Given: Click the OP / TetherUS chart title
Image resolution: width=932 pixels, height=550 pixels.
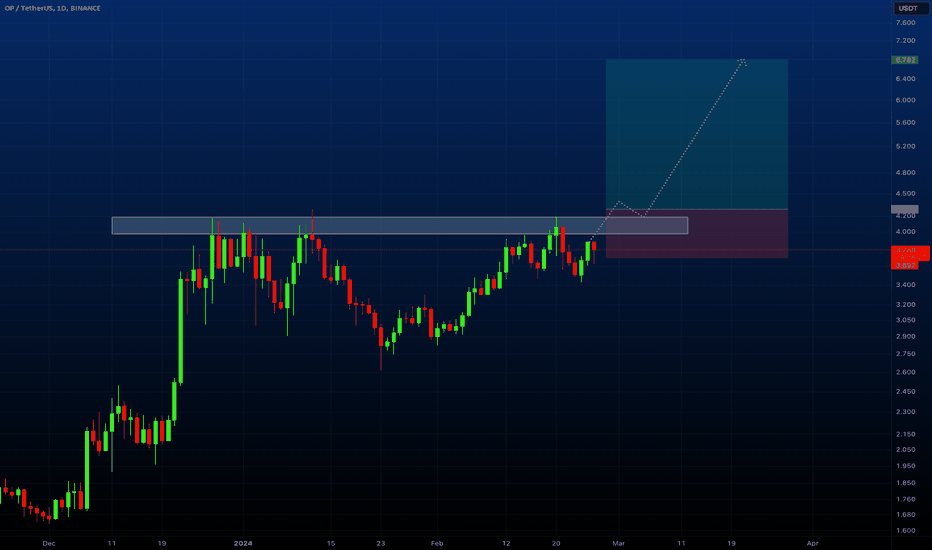Looking at the screenshot, I should (x=52, y=8).
